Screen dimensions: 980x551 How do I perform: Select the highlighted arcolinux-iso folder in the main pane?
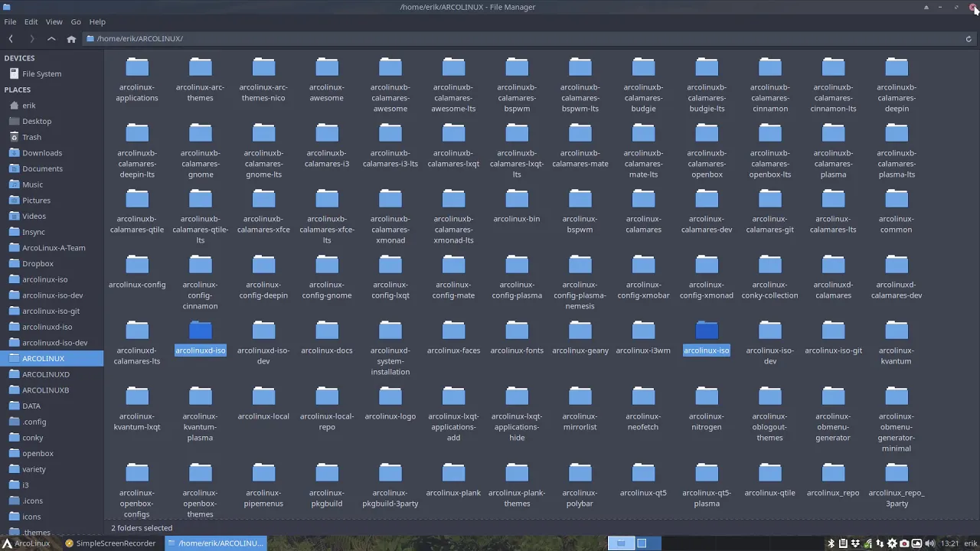(x=707, y=337)
